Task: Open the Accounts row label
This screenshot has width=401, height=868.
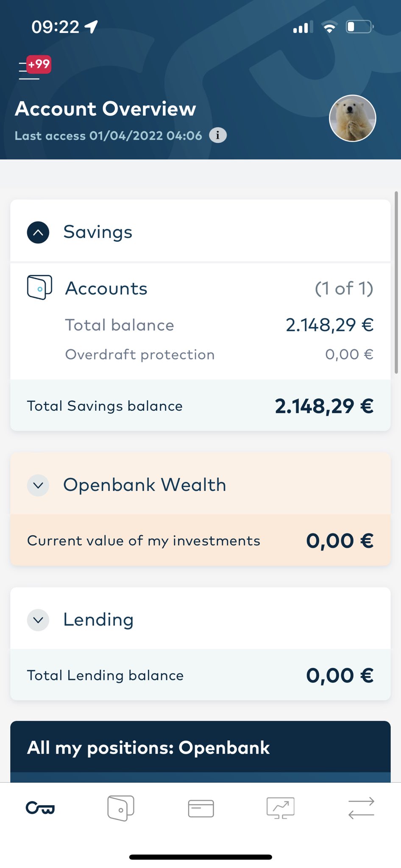Action: (x=106, y=289)
